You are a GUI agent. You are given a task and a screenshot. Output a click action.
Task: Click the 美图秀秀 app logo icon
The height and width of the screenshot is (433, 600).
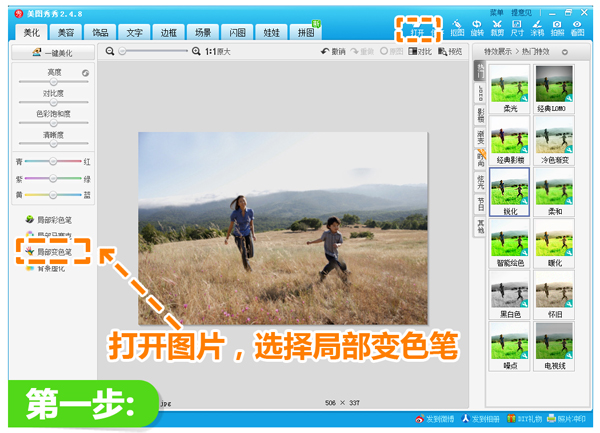coord(19,14)
